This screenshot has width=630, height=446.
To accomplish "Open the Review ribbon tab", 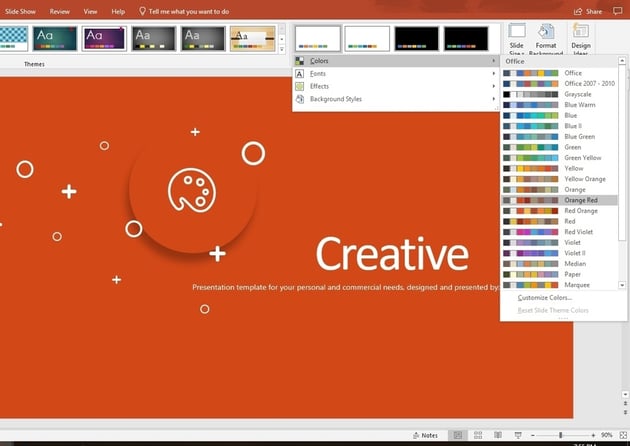I will 60,11.
